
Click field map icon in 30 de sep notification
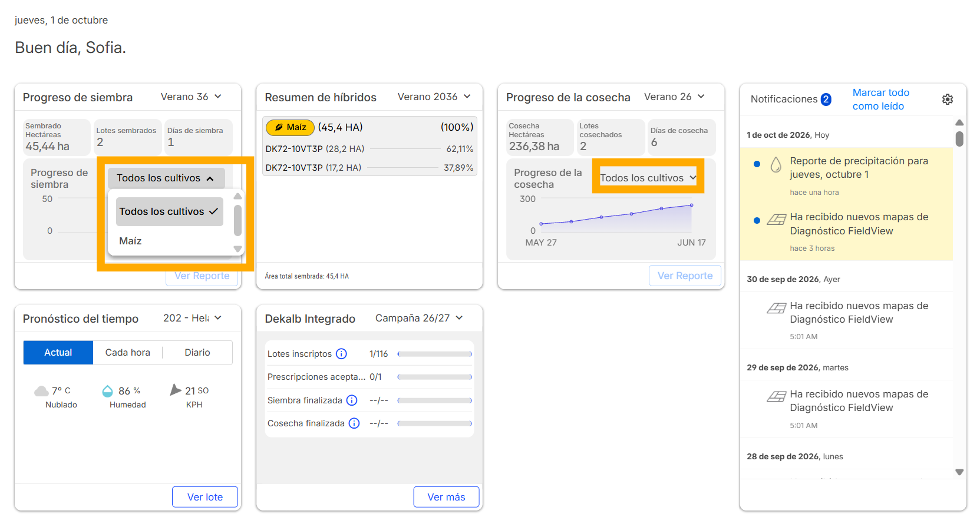(776, 308)
